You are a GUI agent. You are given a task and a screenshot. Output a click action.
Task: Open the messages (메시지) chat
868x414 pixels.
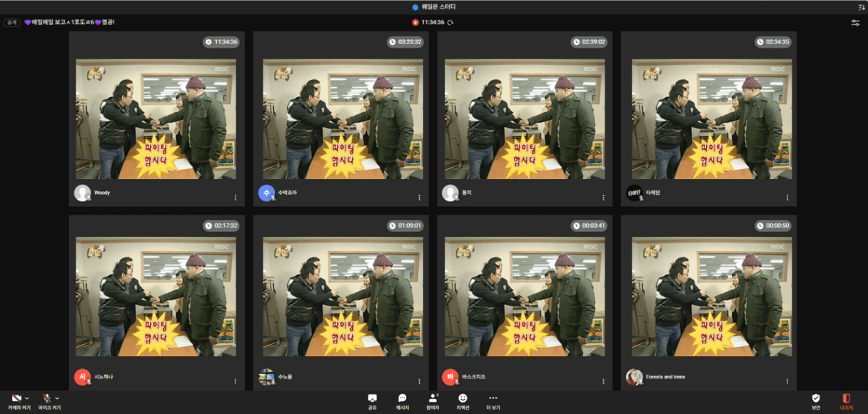click(402, 400)
